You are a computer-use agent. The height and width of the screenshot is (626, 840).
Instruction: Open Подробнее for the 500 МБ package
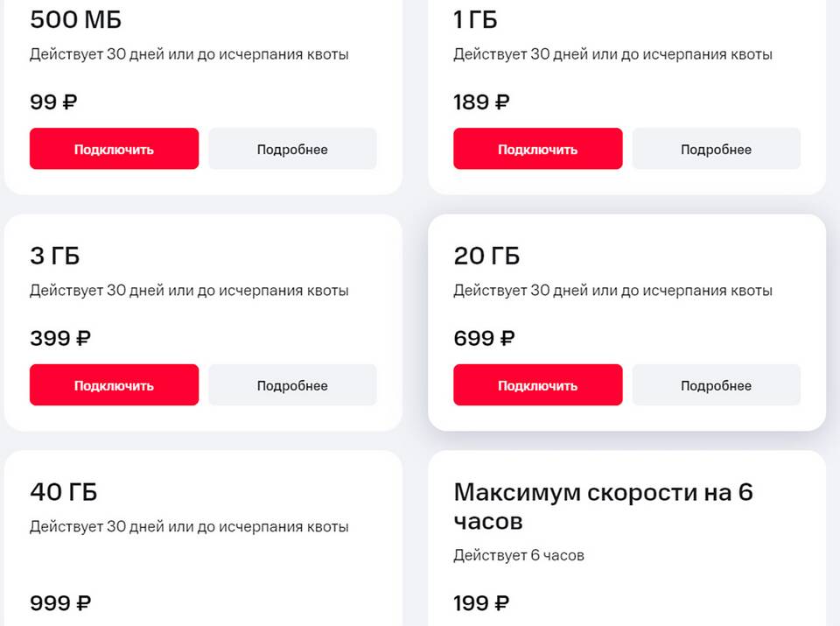[x=292, y=149]
